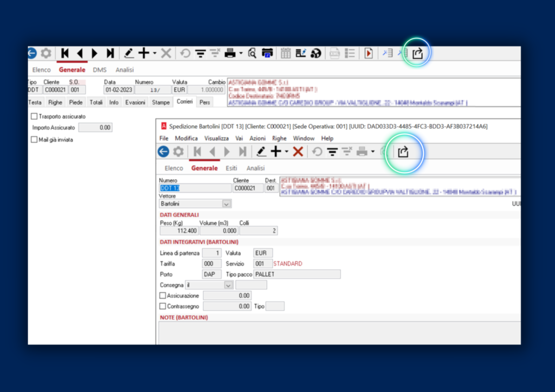
Task: Check the Assicurazione checkbox
Action: coord(163,296)
